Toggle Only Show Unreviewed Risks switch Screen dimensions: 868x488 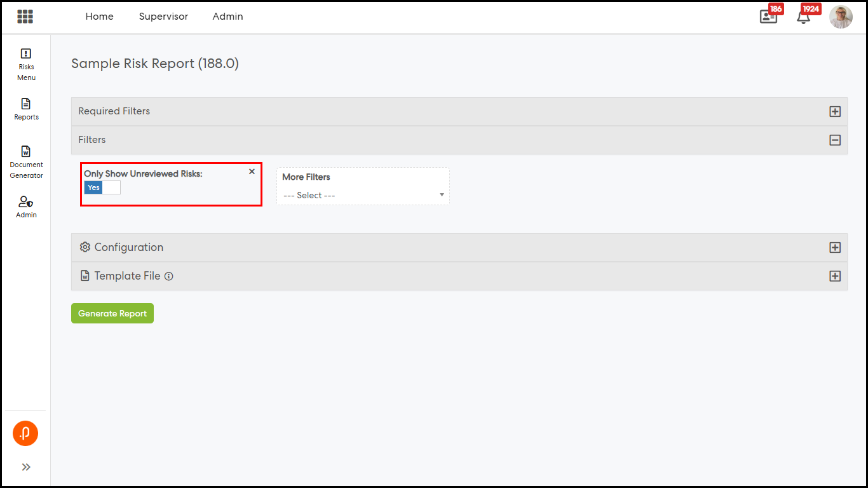pyautogui.click(x=102, y=187)
